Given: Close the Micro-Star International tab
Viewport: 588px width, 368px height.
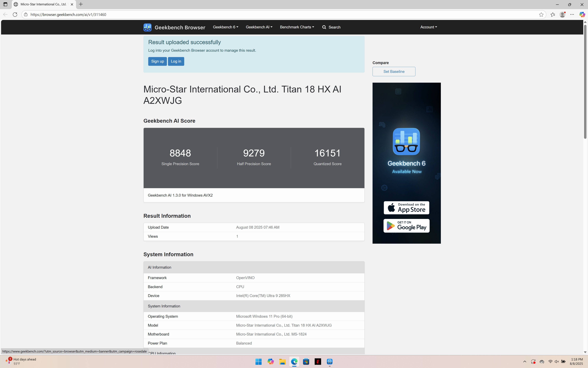Looking at the screenshot, I should [72, 4].
